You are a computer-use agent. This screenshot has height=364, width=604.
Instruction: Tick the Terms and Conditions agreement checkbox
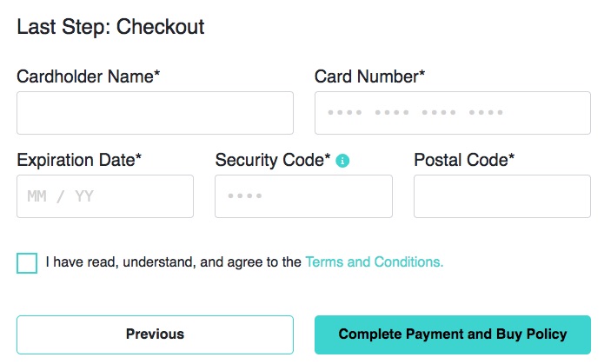point(27,263)
